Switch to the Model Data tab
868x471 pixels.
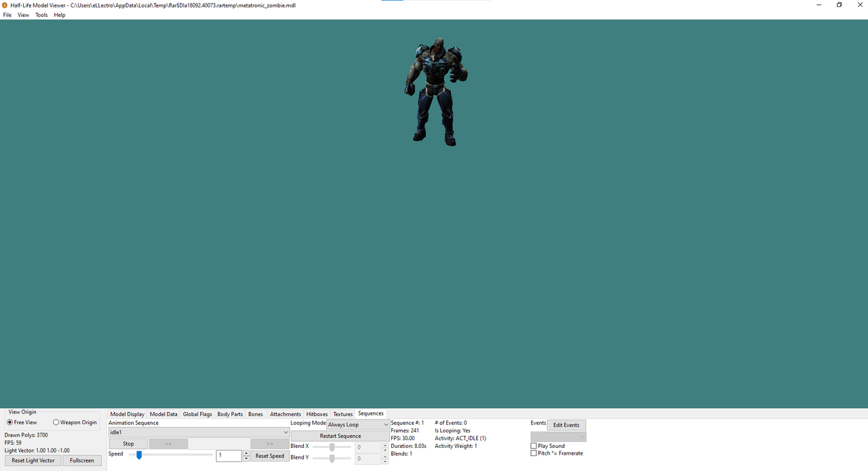[163, 414]
